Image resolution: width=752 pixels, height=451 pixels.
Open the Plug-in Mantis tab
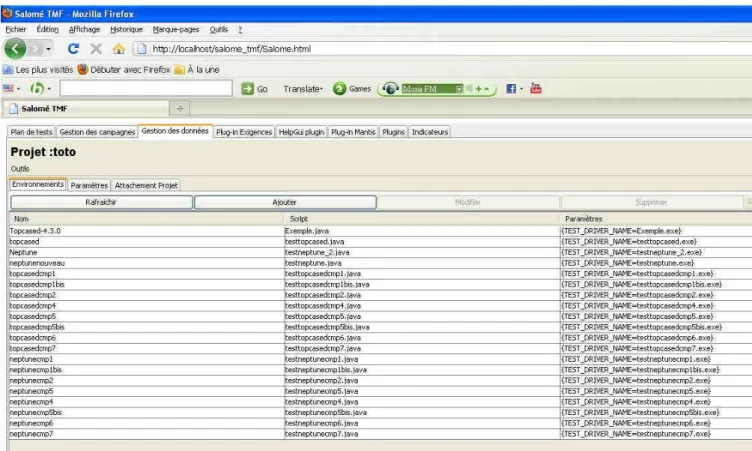[x=353, y=132]
